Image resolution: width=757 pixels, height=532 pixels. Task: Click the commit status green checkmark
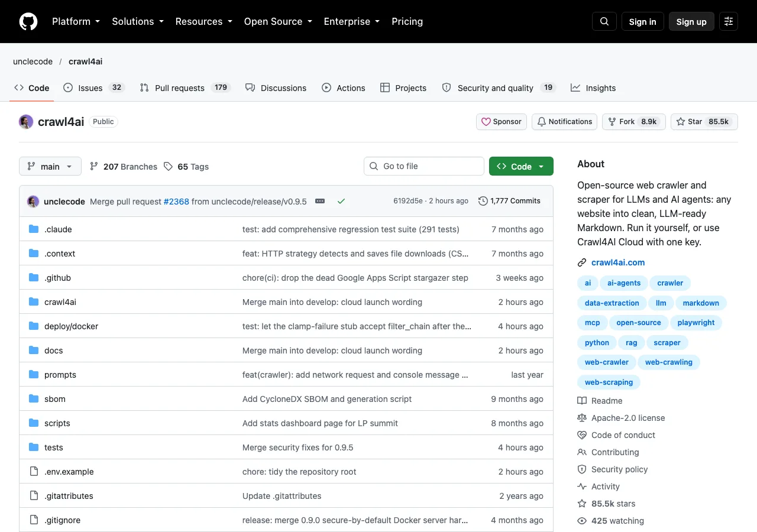click(x=341, y=201)
